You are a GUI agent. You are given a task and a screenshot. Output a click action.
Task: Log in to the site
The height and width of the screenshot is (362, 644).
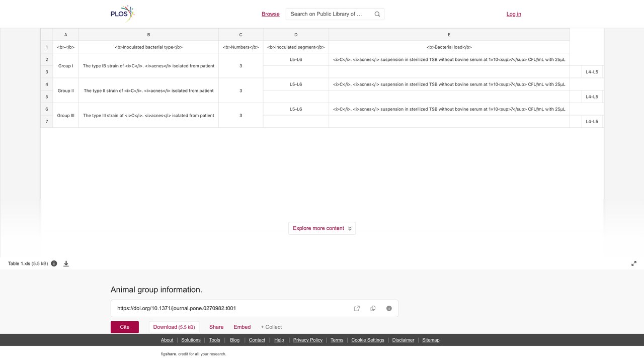(x=514, y=14)
